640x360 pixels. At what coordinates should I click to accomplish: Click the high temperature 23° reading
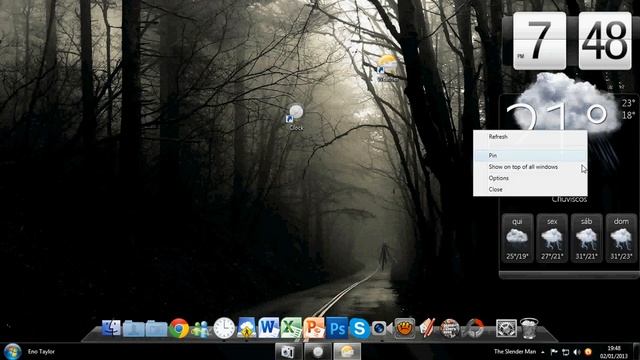(628, 103)
